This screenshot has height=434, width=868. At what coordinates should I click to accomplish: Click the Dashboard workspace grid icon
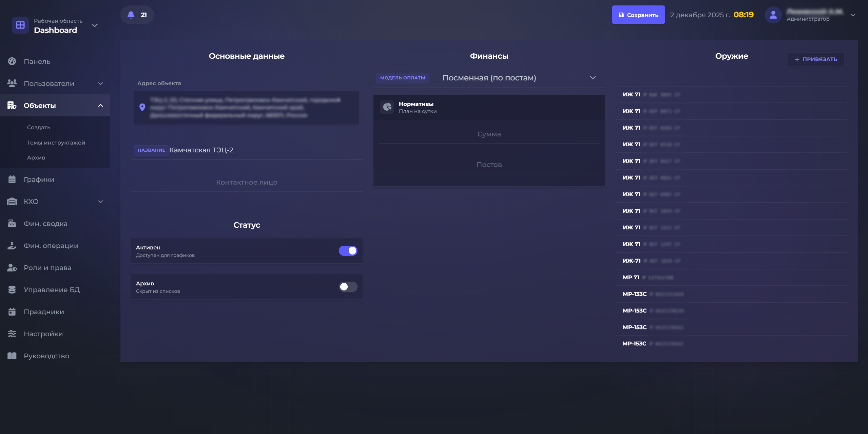click(x=20, y=25)
